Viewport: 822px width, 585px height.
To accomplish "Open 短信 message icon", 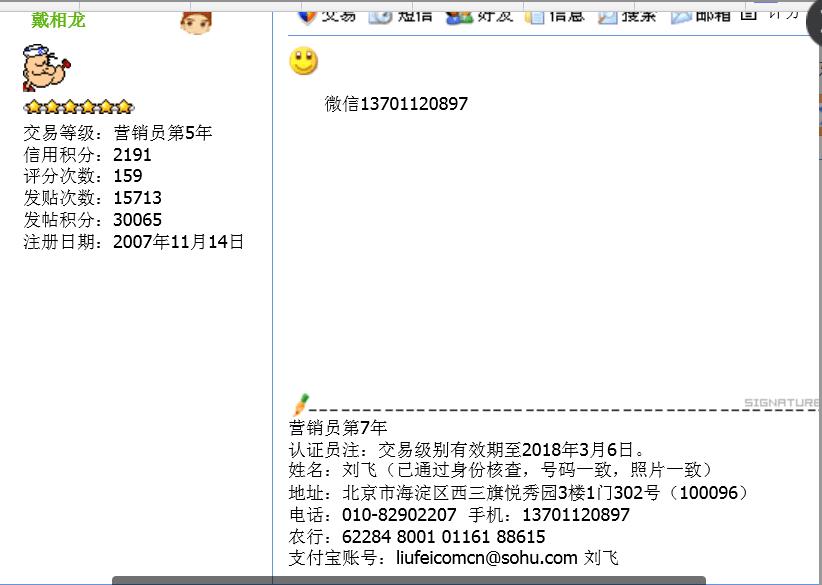I will click(380, 15).
